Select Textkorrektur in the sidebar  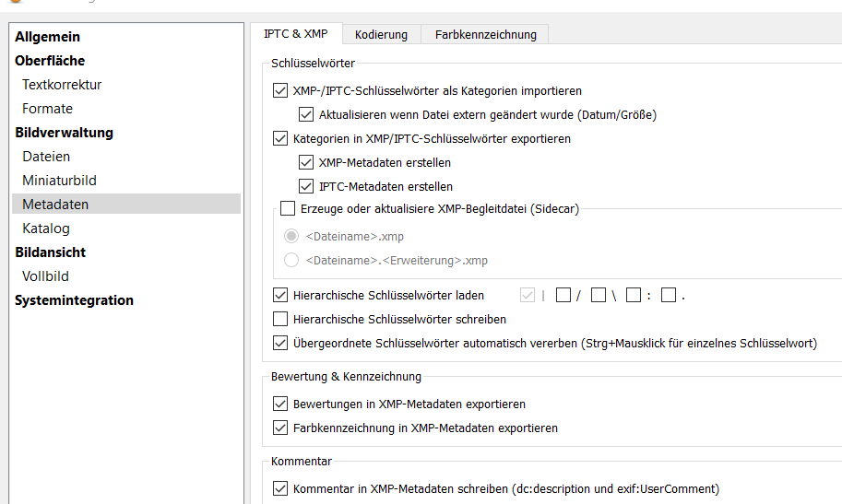tap(62, 85)
